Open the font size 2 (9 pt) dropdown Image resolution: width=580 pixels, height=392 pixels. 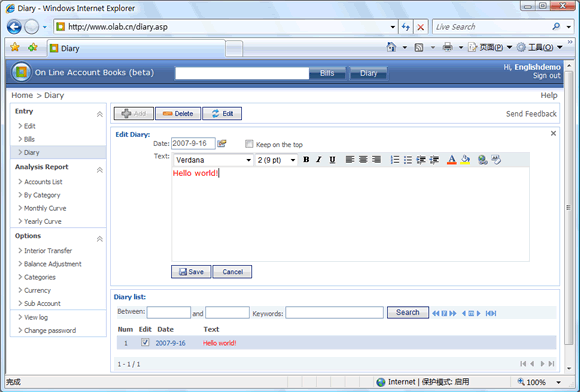point(277,160)
